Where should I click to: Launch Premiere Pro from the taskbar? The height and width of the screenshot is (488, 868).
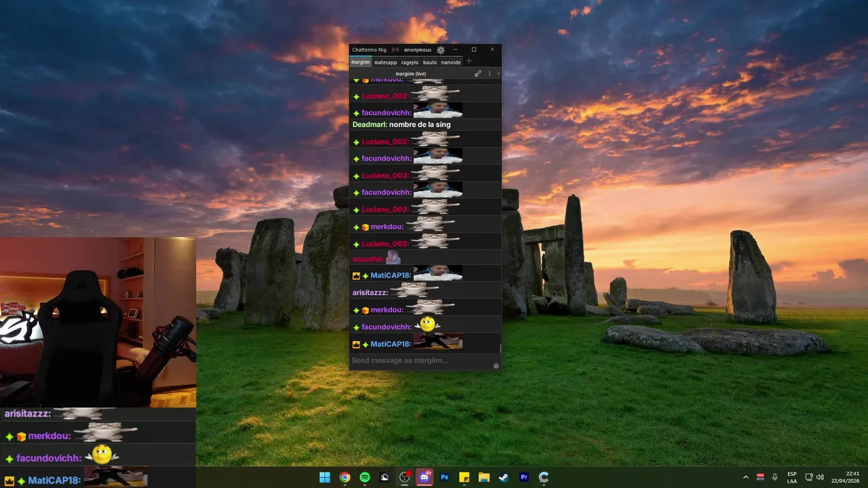tap(524, 477)
